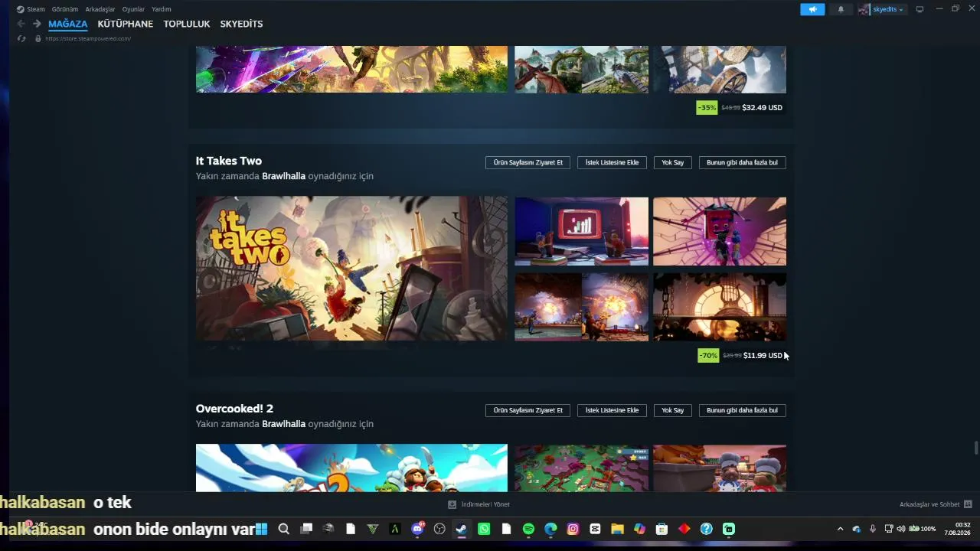Go forward with the navigation arrow
Image resolution: width=980 pixels, height=551 pixels.
(x=37, y=24)
